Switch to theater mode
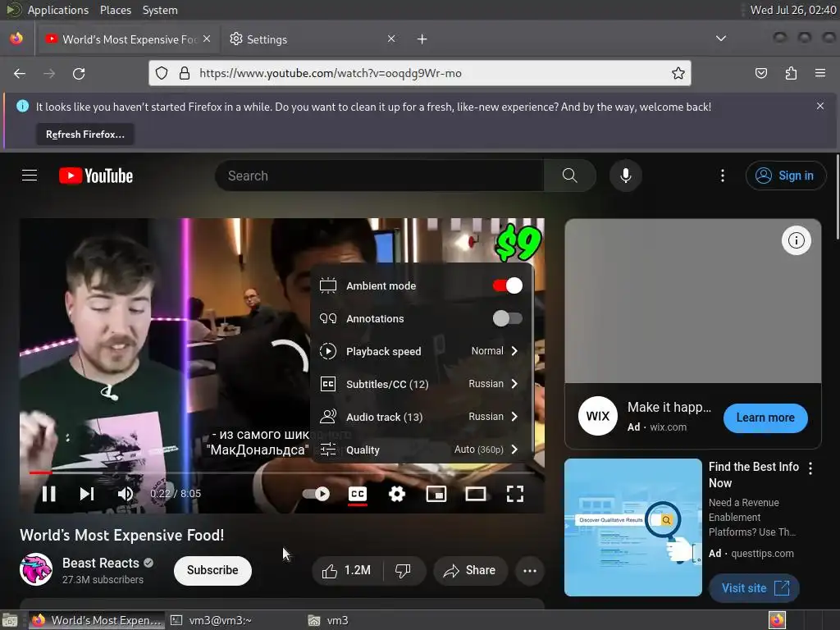Screen dimensions: 840x630 point(475,493)
